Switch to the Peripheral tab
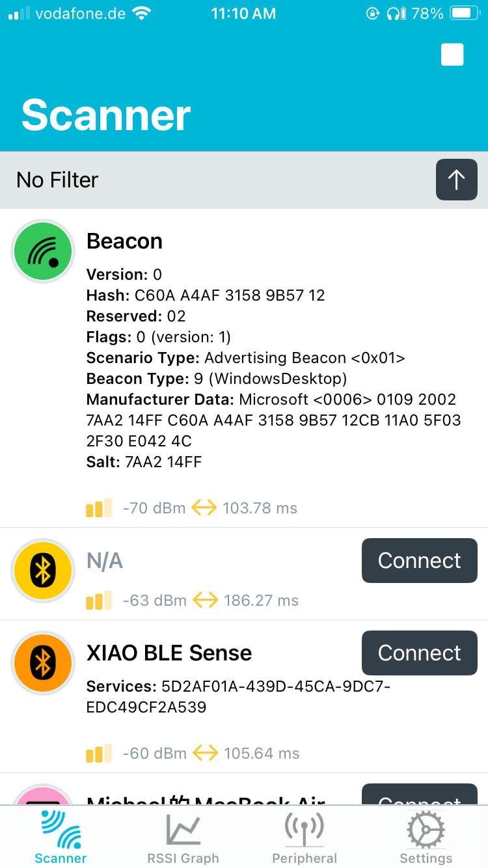488x868 pixels. click(x=305, y=838)
